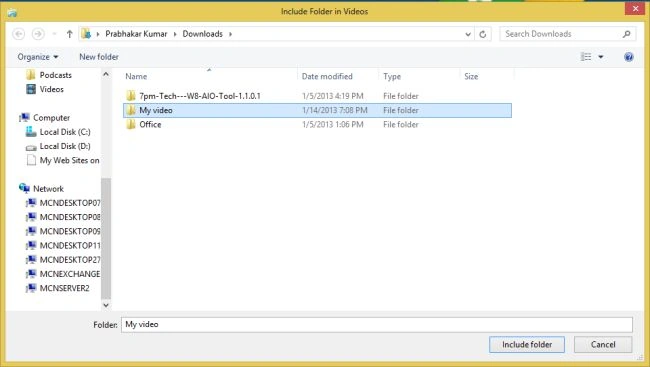The width and height of the screenshot is (650, 367).
Task: Click the search magnifier icon
Action: coord(626,34)
